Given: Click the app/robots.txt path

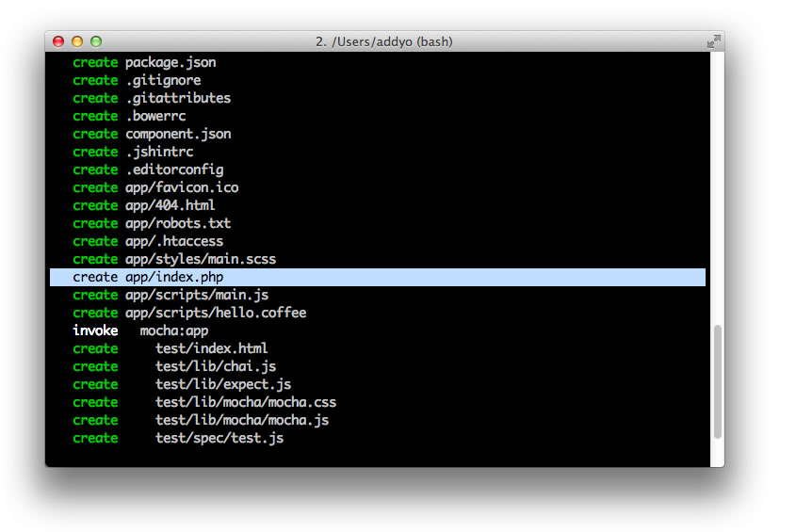Looking at the screenshot, I should click(x=178, y=223).
